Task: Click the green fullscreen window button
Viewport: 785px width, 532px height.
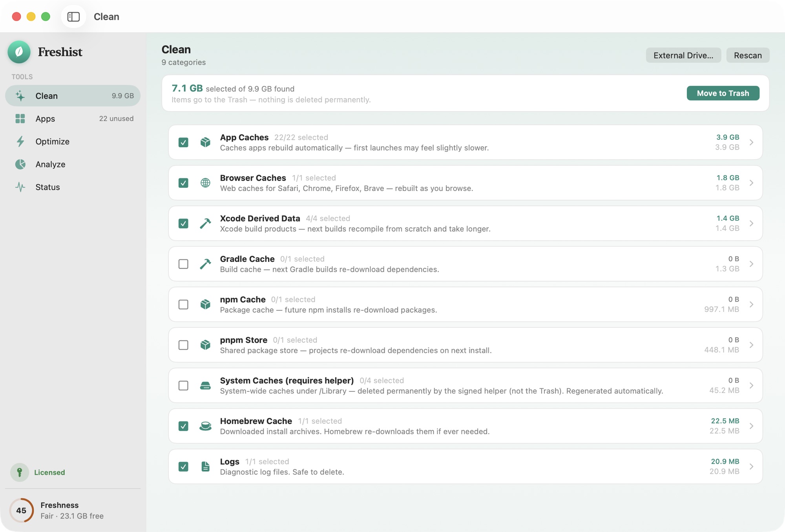Action: tap(46, 16)
